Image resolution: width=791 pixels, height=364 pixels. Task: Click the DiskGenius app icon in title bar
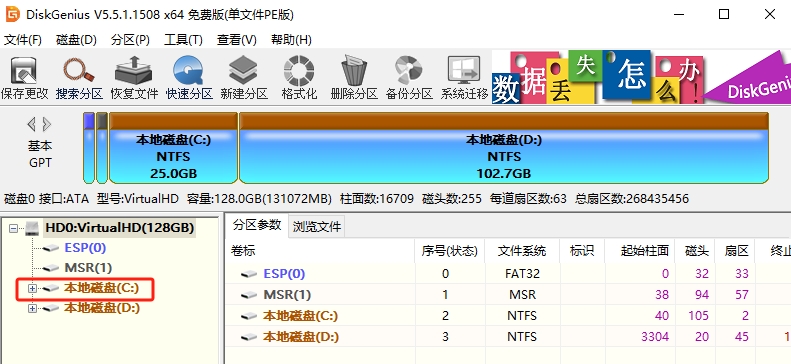point(13,14)
